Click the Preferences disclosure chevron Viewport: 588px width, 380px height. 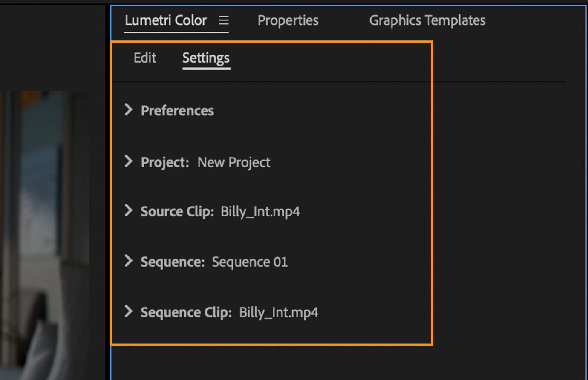tap(129, 110)
